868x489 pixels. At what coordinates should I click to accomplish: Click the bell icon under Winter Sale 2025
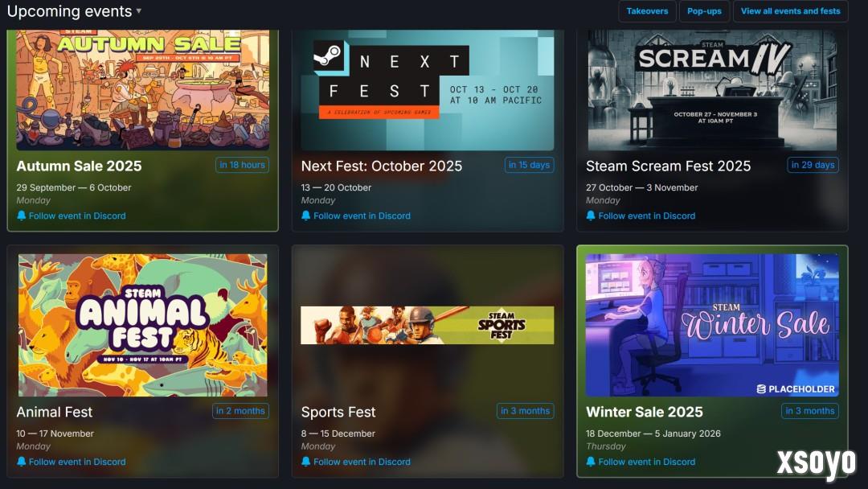pyautogui.click(x=591, y=462)
